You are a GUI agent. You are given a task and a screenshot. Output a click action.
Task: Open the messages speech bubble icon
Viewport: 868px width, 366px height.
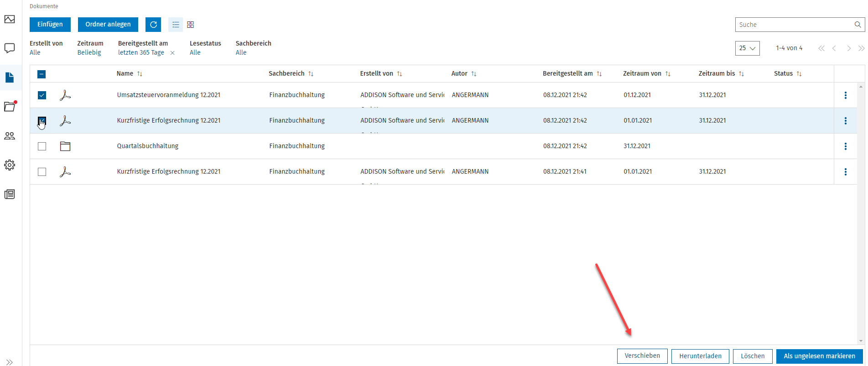coord(10,48)
